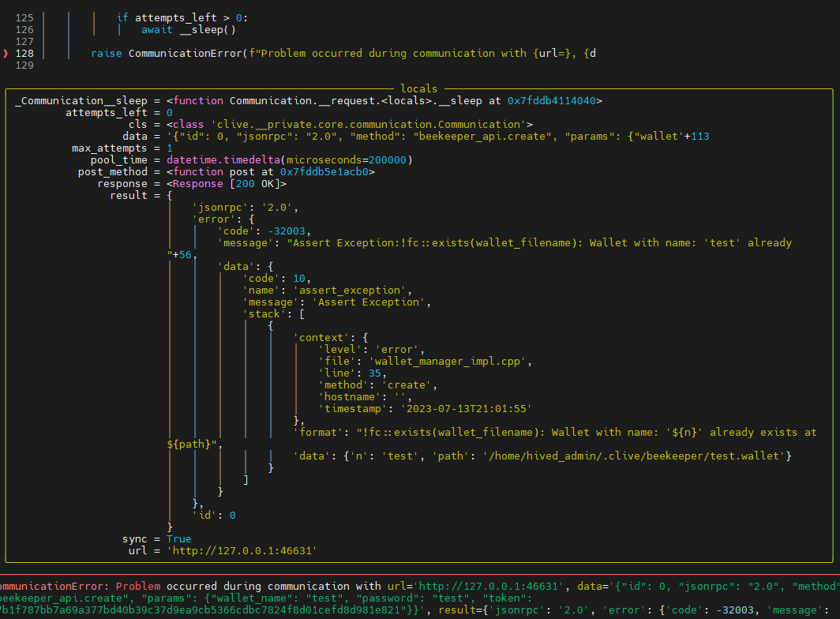This screenshot has width=840, height=619.
Task: Click the <Response [200 OK]> value
Action: coord(227,183)
